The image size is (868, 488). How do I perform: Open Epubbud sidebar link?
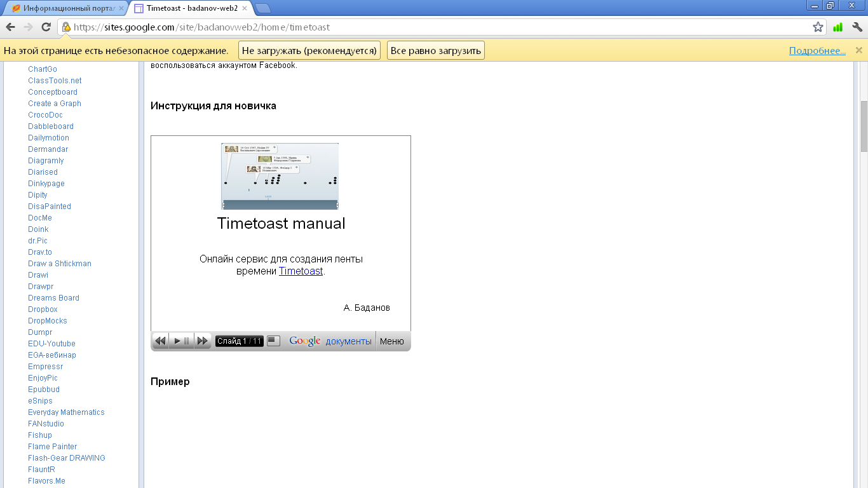pyautogui.click(x=44, y=390)
